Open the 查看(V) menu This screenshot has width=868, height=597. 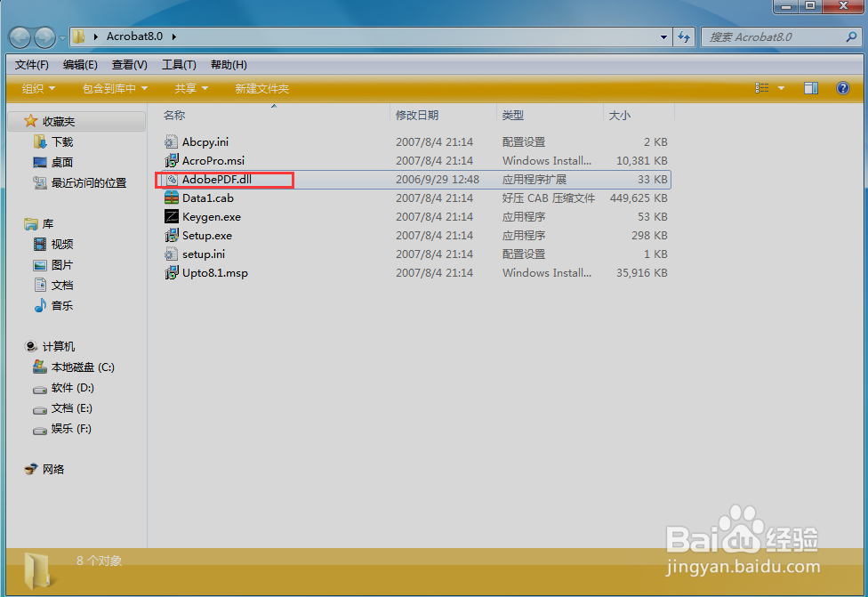[130, 65]
